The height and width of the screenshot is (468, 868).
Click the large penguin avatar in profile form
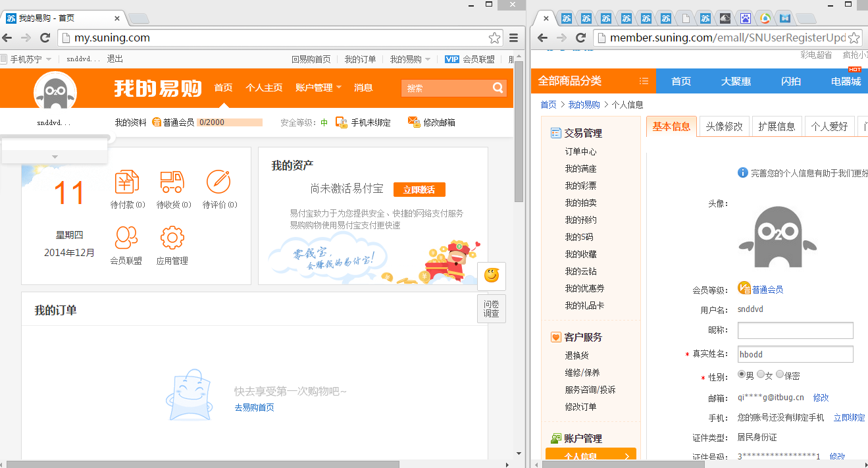coord(777,237)
